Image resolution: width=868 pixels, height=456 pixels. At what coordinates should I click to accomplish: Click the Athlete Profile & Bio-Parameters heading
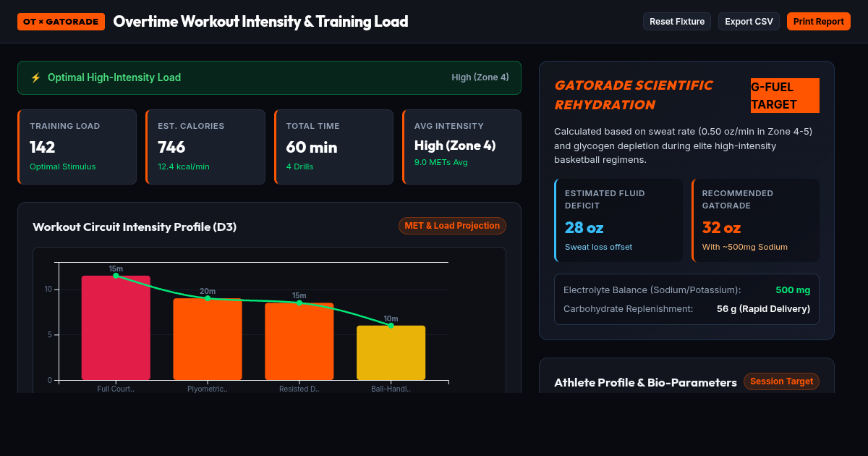pyautogui.click(x=645, y=382)
